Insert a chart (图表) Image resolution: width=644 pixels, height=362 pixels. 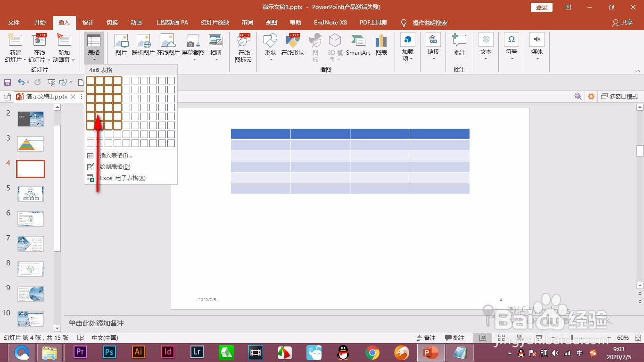381,45
